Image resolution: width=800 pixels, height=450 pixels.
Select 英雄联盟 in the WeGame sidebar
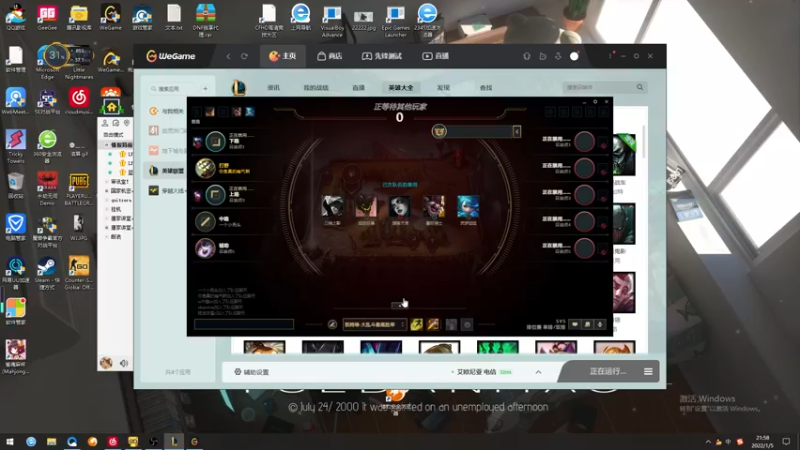tap(166, 171)
